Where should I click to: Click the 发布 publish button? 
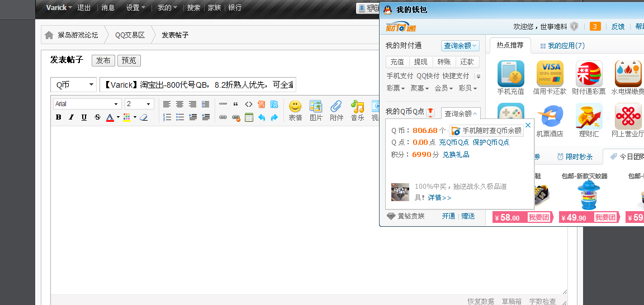tap(103, 60)
